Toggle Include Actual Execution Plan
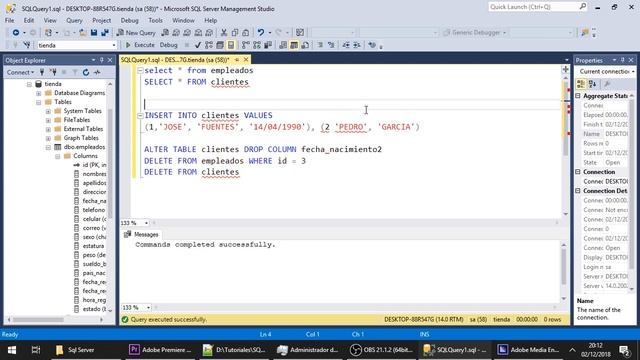Screen dimensions: 640x360 point(246,45)
